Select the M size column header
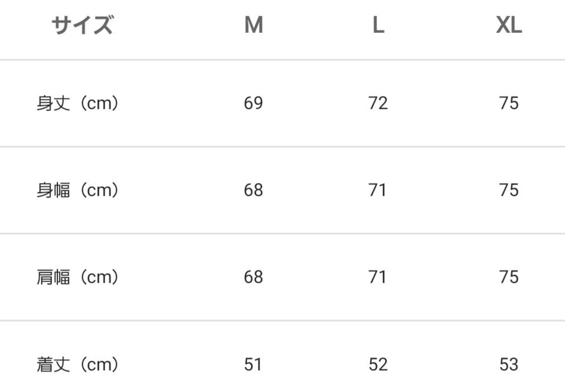 (x=253, y=26)
